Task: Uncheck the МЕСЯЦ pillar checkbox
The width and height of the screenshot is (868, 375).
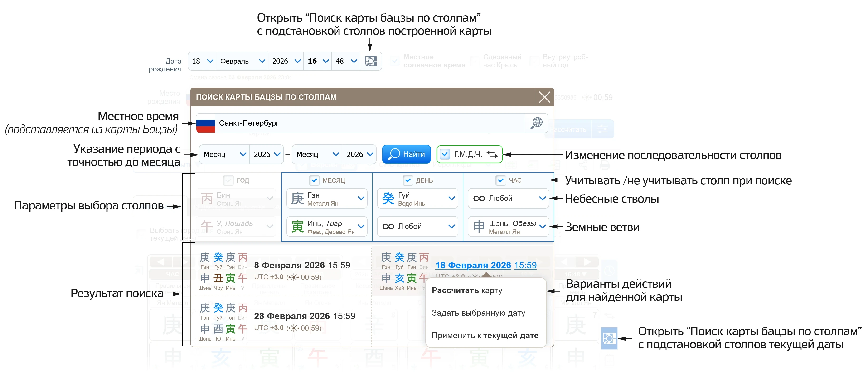Action: coord(315,180)
